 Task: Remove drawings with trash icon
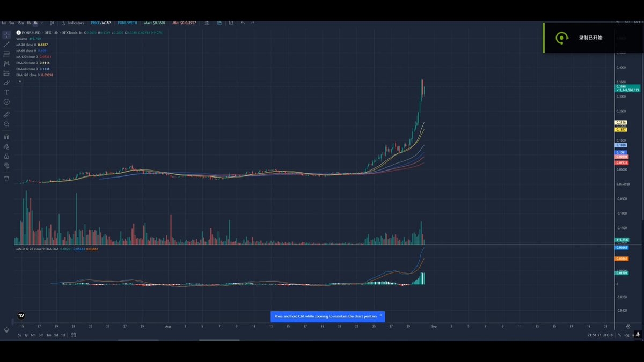[6, 178]
